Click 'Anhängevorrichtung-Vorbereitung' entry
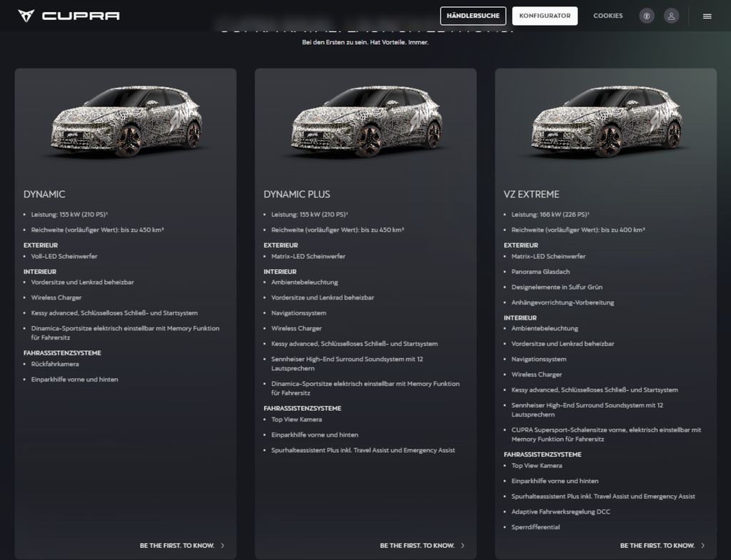The image size is (731, 560). coord(563,302)
